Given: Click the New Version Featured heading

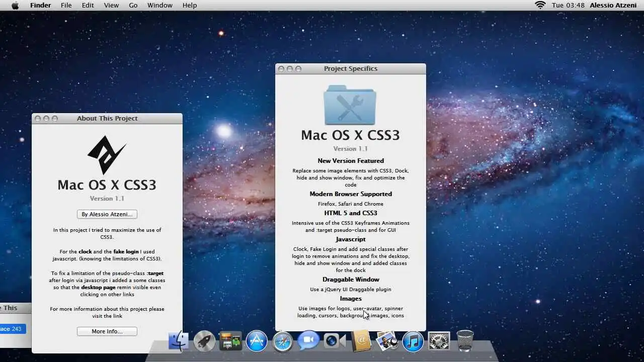Looking at the screenshot, I should 351,161.
